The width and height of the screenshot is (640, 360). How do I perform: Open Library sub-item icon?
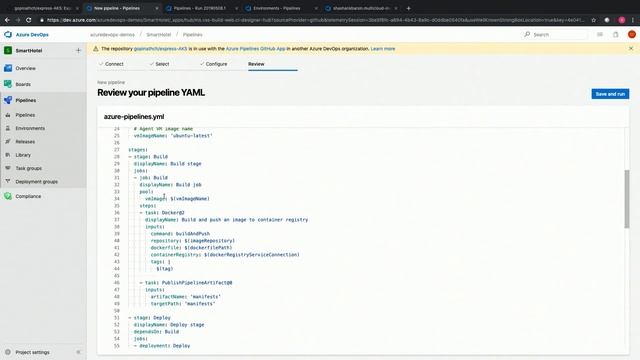click(8, 155)
